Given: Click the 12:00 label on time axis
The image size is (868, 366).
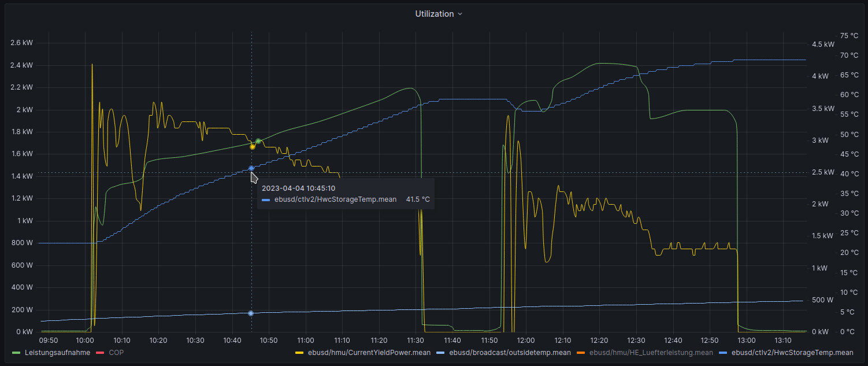Looking at the screenshot, I should point(526,340).
